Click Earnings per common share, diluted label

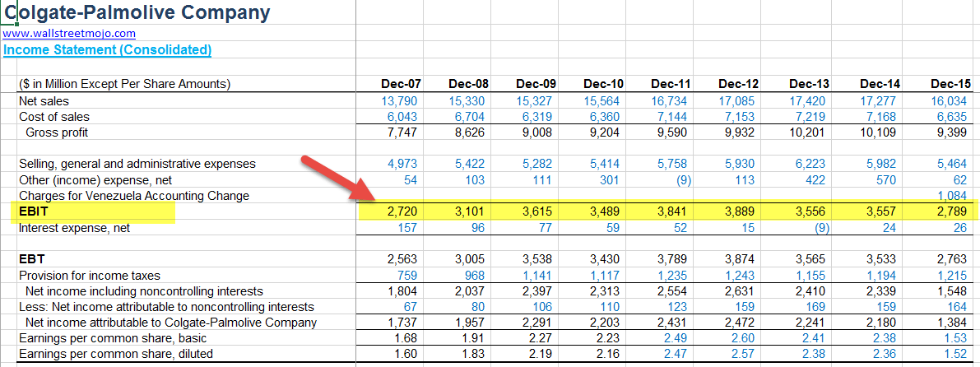(116, 354)
